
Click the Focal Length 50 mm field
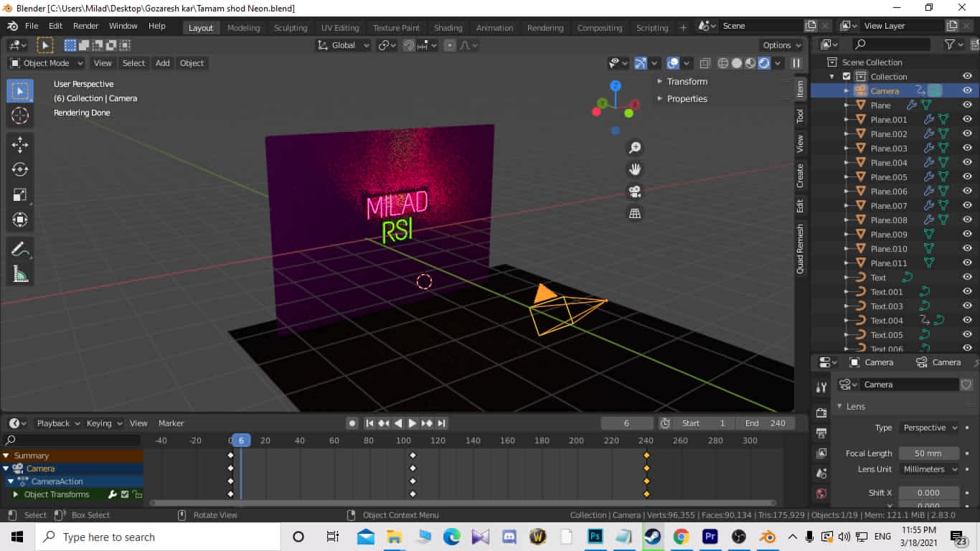pyautogui.click(x=928, y=453)
